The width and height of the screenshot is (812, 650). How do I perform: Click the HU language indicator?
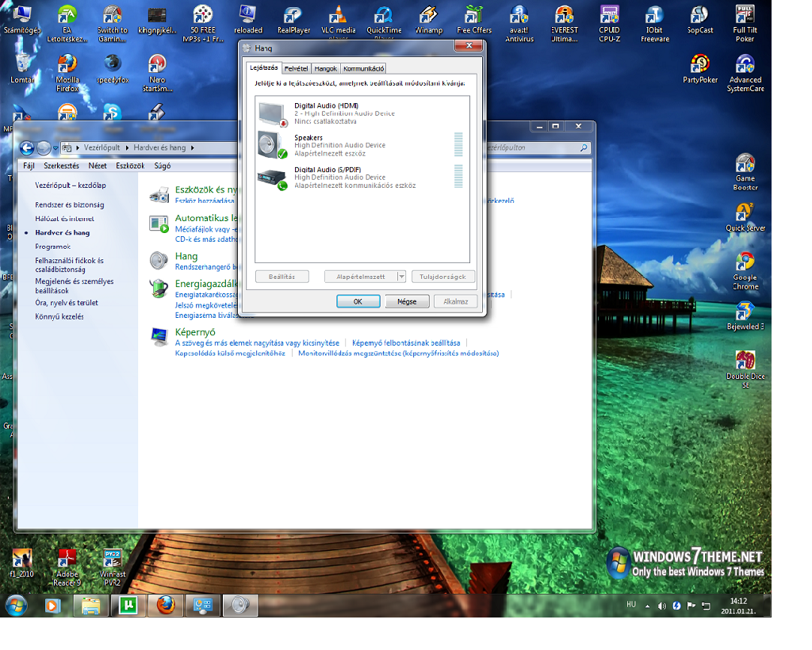pos(630,605)
